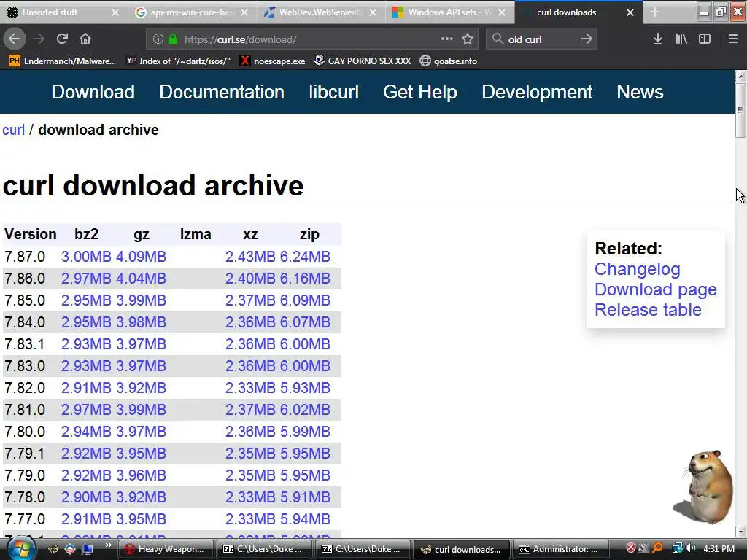The image size is (747, 560).
Task: Switch to Heavy Weapon taskbar window
Action: [x=164, y=549]
